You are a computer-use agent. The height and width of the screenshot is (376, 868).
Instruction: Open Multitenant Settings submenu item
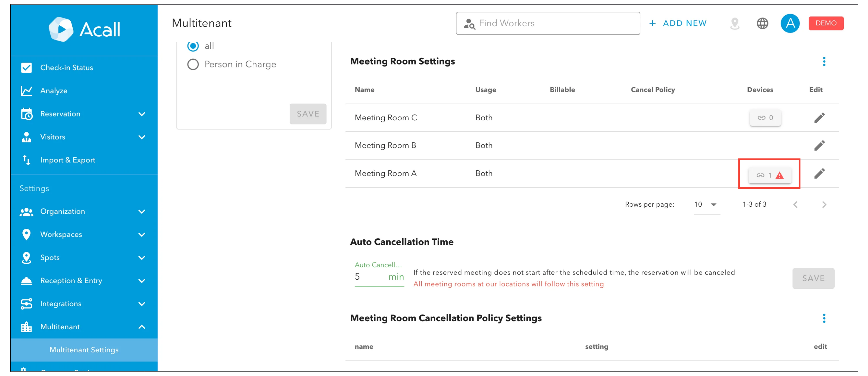click(84, 350)
